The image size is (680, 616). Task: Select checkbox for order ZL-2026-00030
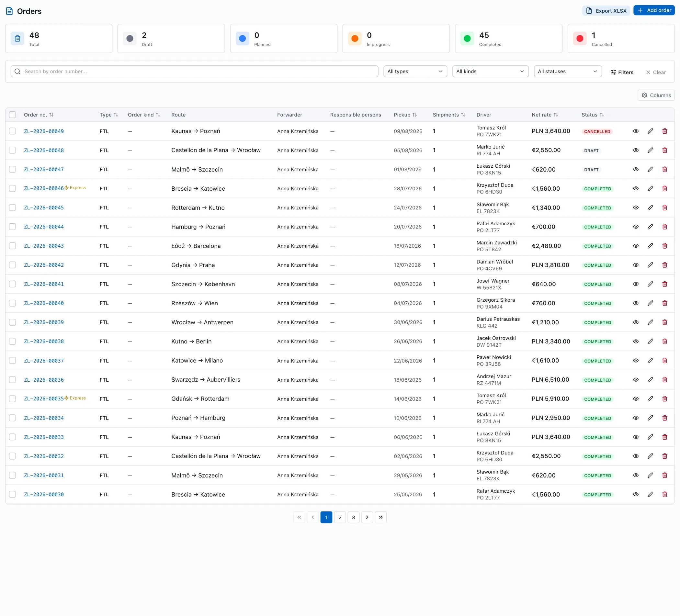[13, 494]
